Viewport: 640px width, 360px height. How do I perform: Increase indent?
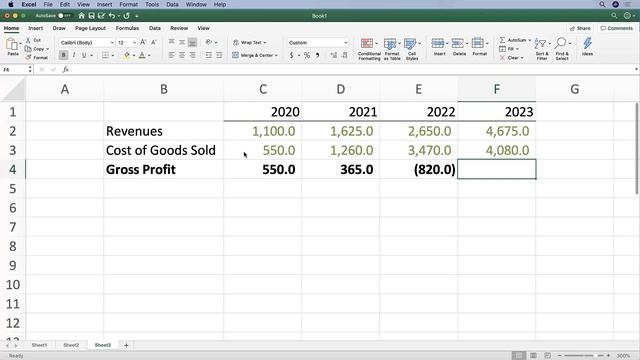[219, 55]
